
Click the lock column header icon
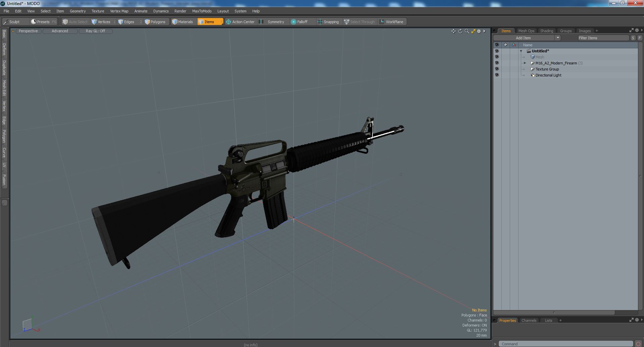[x=505, y=45]
